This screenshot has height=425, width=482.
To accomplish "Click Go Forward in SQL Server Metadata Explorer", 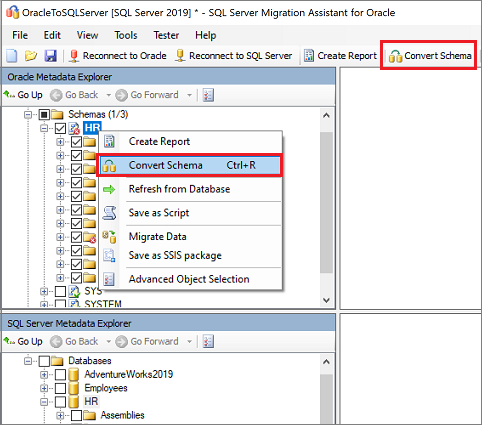I will pos(147,341).
